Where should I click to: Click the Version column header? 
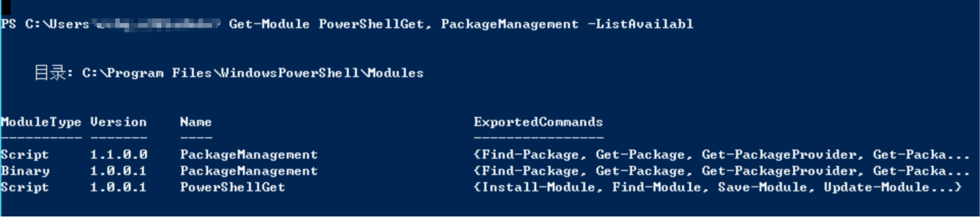118,122
